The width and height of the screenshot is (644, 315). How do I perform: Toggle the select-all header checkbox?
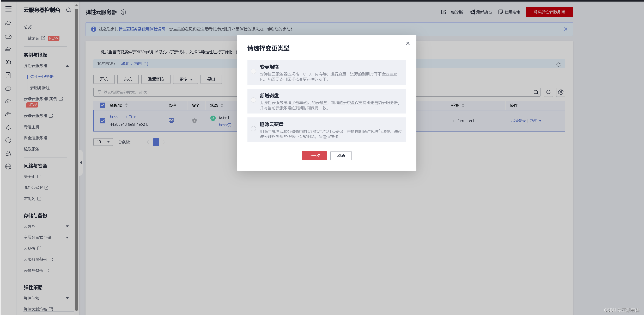coord(102,105)
